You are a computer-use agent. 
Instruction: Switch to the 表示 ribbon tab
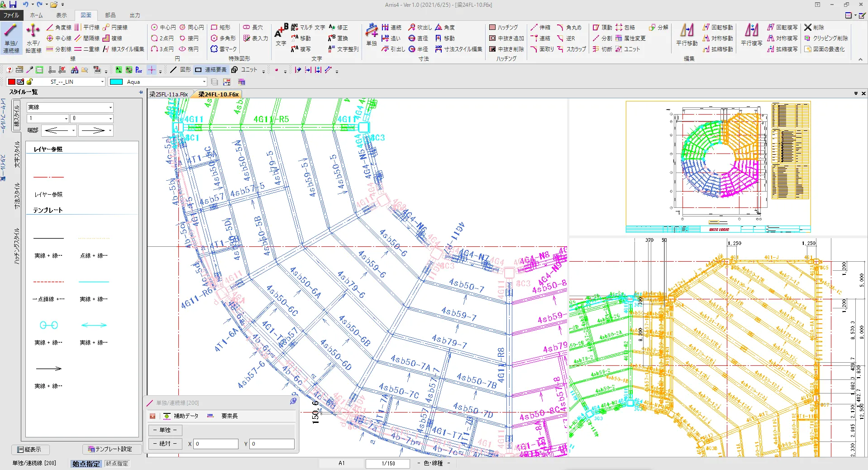61,15
